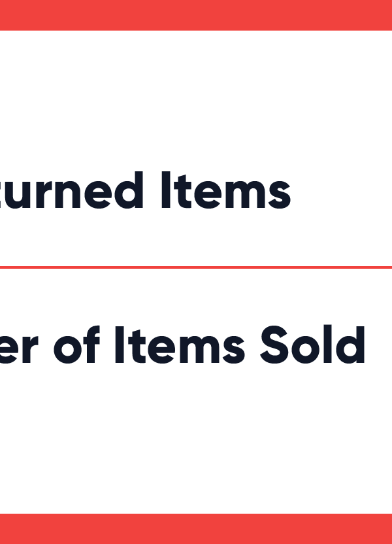
Task: Click blank area above Returned Items text
Action: [x=196, y=101]
